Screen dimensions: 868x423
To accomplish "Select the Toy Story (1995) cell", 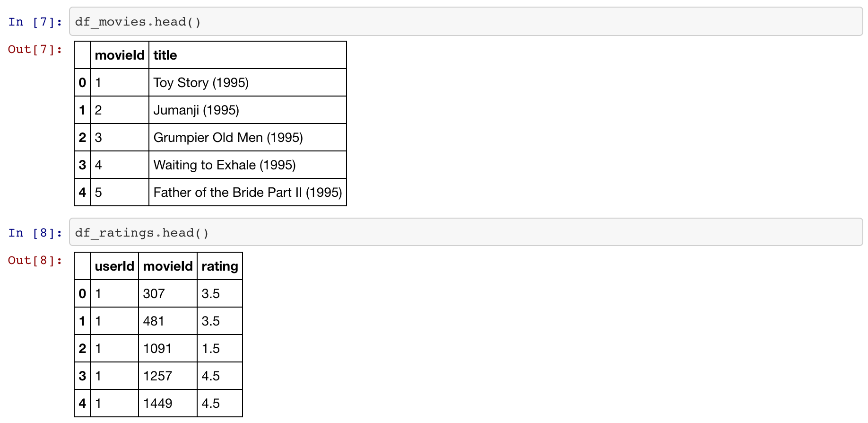I will [248, 83].
